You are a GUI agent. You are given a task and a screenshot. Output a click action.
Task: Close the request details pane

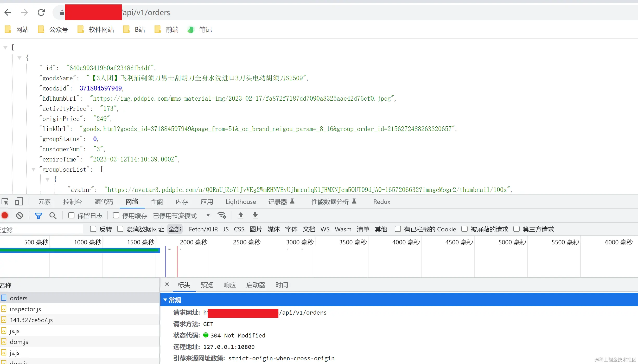click(167, 284)
